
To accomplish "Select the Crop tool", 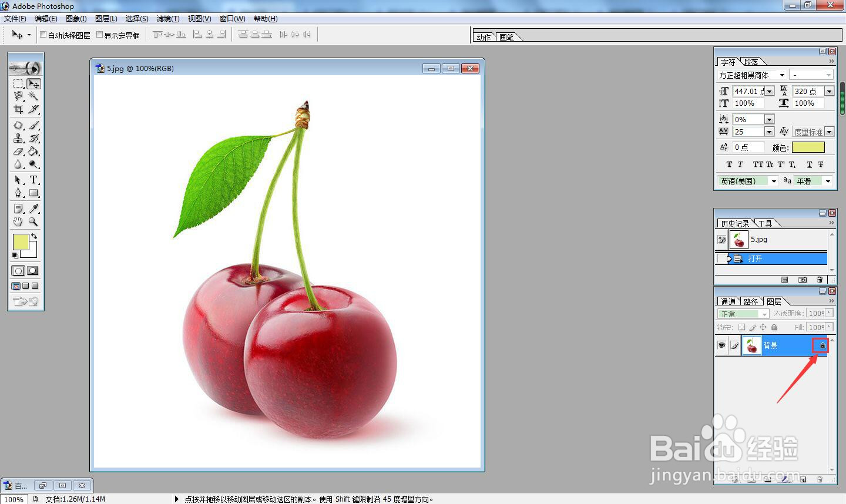I will click(x=18, y=110).
